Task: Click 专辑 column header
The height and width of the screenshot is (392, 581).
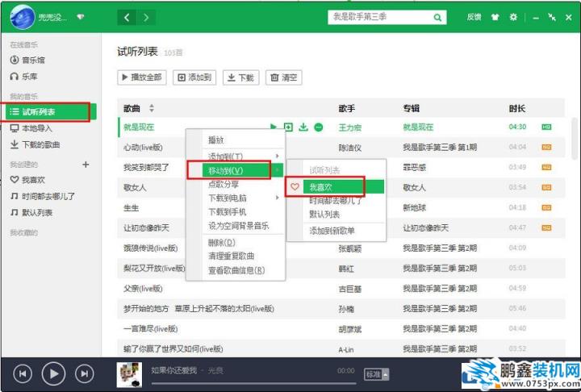Action: pyautogui.click(x=412, y=108)
